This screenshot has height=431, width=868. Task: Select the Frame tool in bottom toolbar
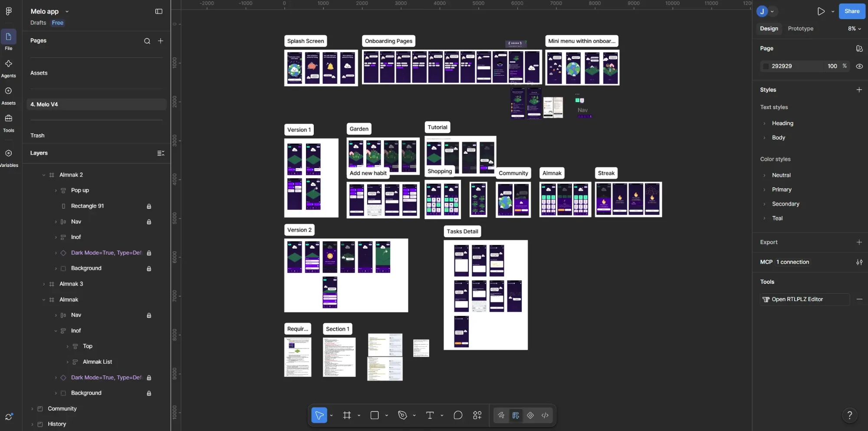347,415
